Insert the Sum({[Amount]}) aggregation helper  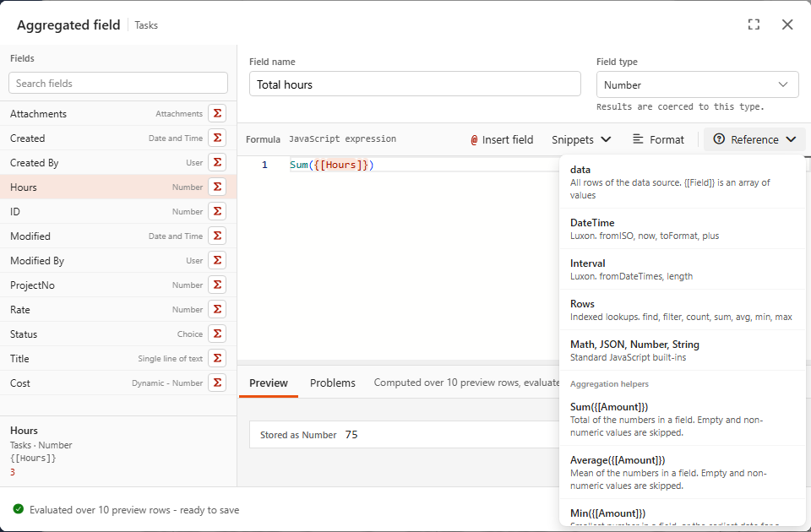[x=683, y=420]
